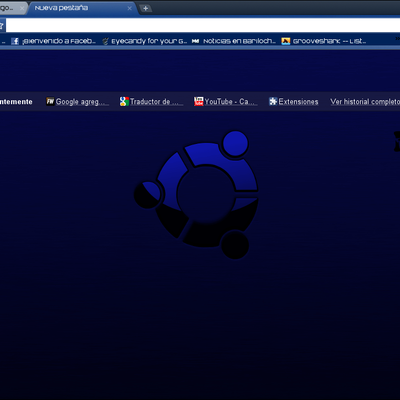The image size is (400, 400).
Task: Close the Nueva pestaña tab
Action: pyautogui.click(x=129, y=8)
